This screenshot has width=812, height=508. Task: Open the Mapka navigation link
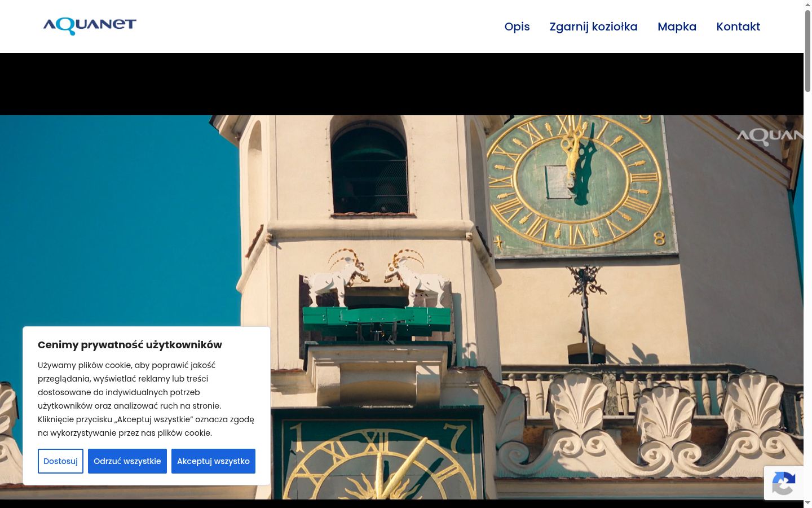(x=677, y=27)
